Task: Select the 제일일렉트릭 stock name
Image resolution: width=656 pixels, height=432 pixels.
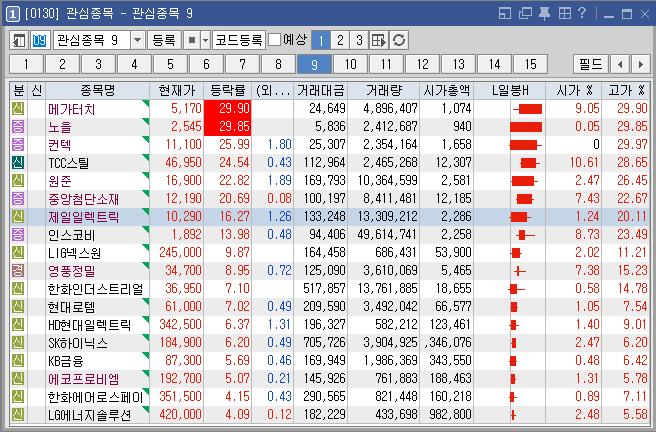Action: click(x=84, y=217)
